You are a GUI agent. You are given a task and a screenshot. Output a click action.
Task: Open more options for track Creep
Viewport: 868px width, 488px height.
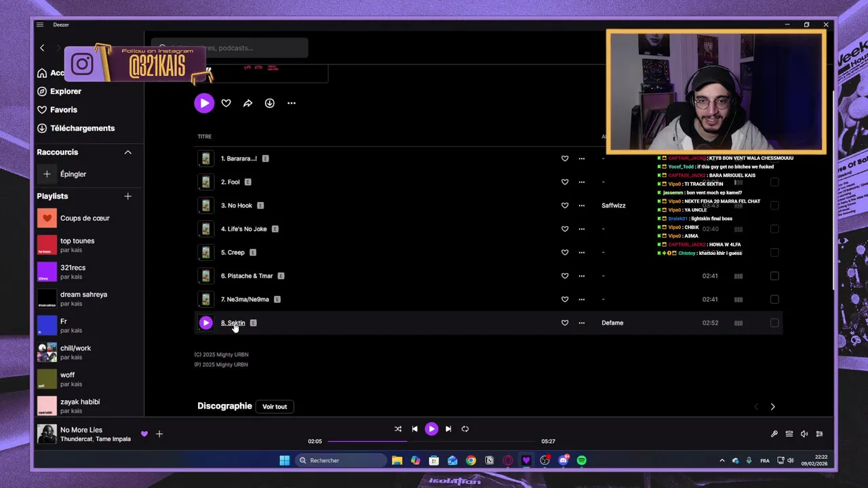582,252
